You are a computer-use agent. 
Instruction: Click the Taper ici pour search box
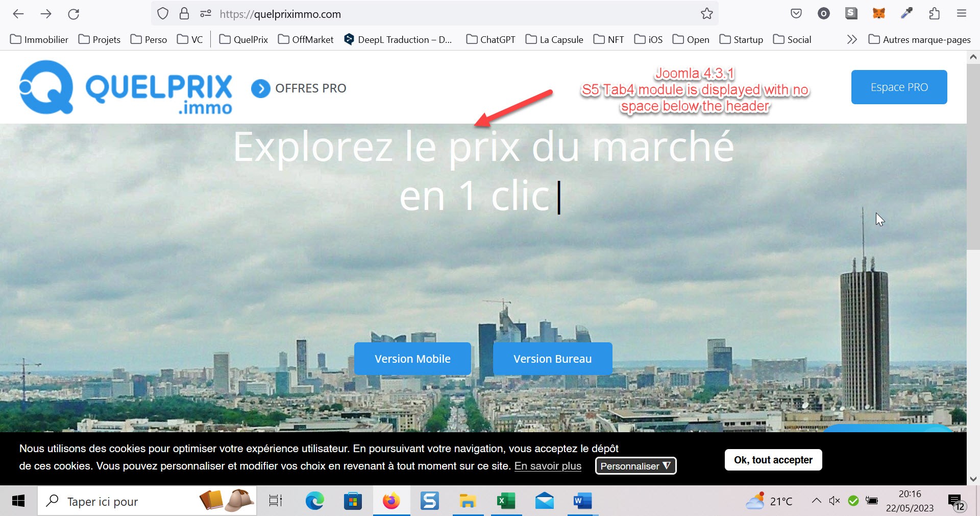(x=147, y=501)
